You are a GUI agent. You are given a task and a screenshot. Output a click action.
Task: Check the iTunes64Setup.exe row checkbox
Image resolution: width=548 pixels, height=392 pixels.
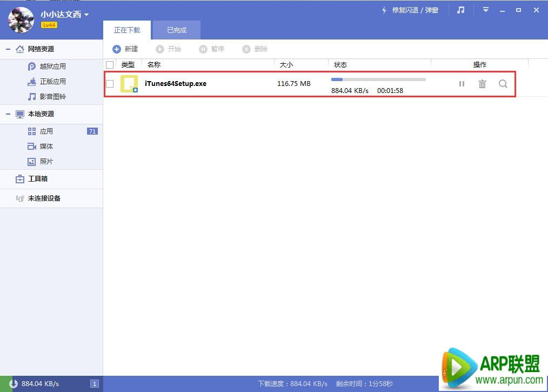tap(110, 84)
